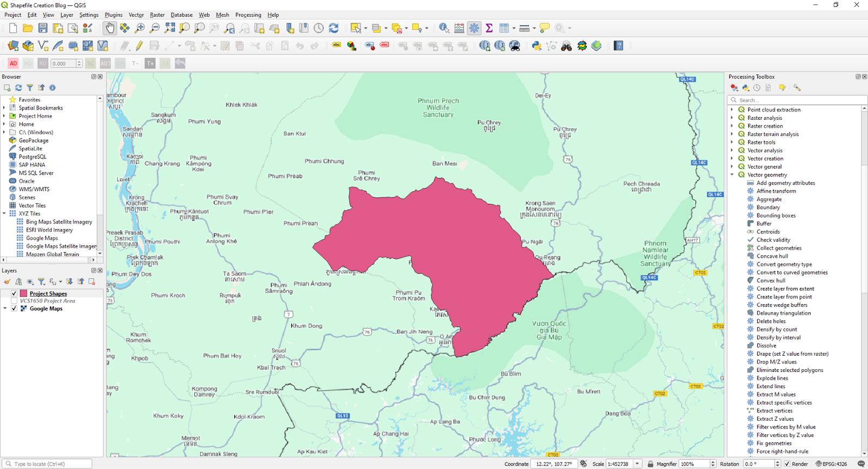868x469 pixels.
Task: Click the Zoom In magnifier tool
Action: point(139,28)
